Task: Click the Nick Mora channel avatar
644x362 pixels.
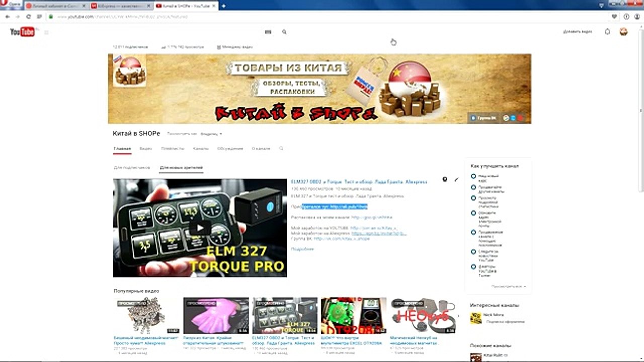Action: 475,318
